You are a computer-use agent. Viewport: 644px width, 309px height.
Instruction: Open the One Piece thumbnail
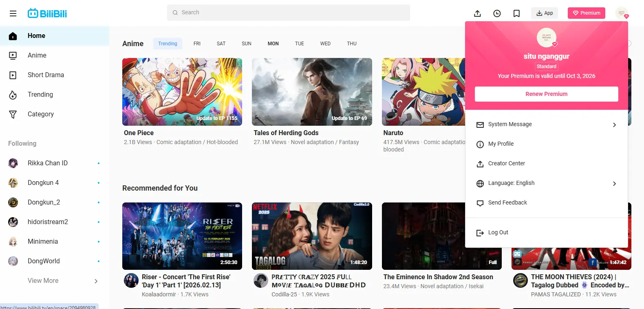coord(182,92)
